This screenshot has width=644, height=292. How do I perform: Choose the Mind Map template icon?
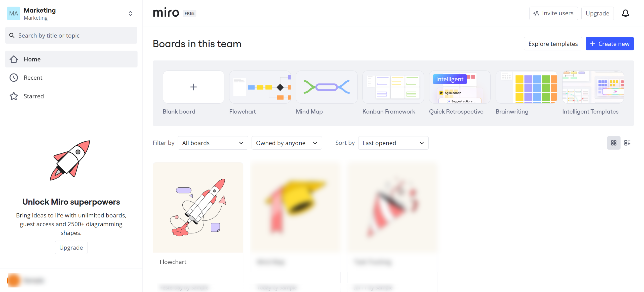pos(327,87)
